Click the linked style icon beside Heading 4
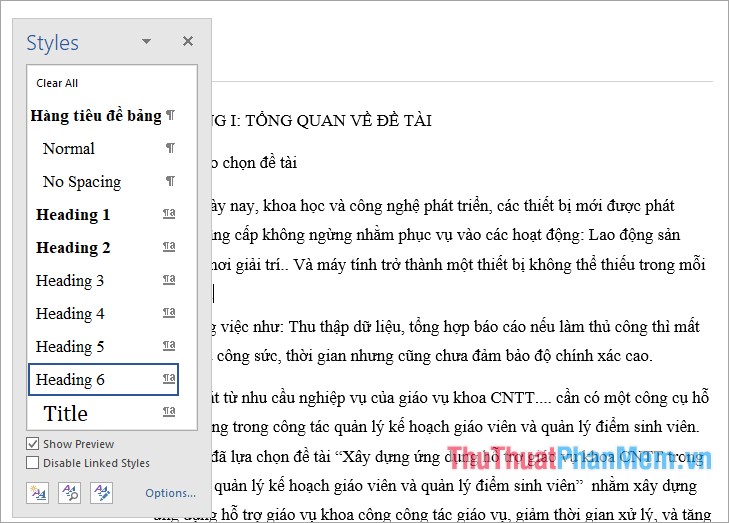The height and width of the screenshot is (523, 729). [169, 312]
